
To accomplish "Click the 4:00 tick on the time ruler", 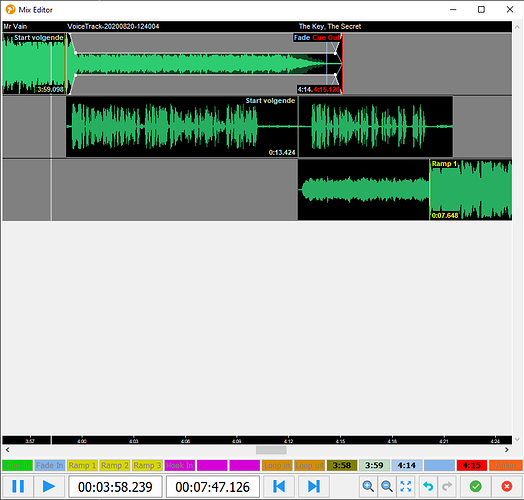I will 82,441.
